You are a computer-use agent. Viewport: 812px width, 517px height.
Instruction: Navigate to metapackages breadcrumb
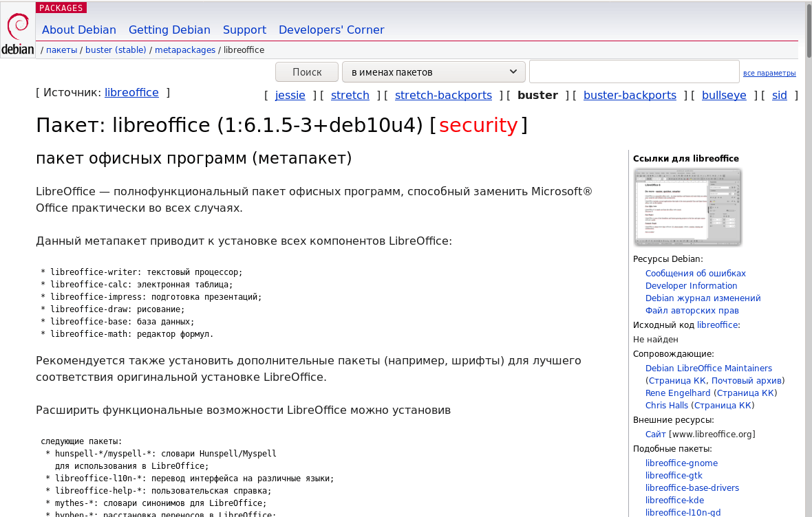(x=185, y=49)
